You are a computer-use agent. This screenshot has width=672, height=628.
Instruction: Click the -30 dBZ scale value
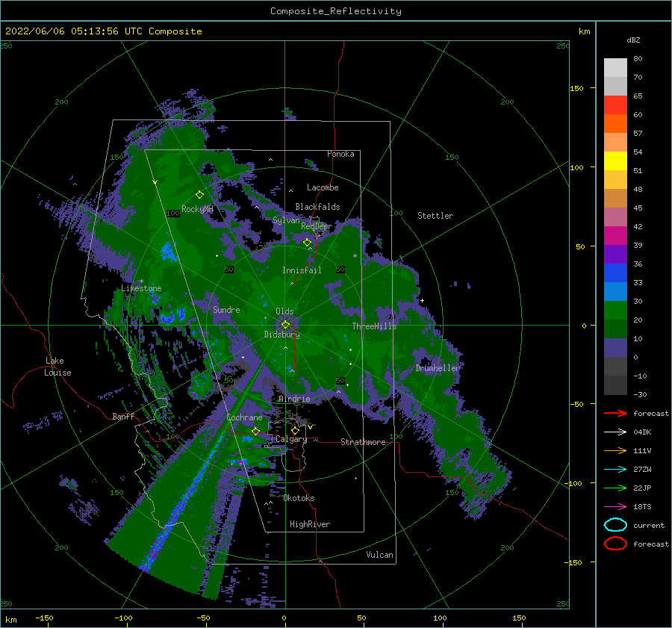[x=640, y=394]
